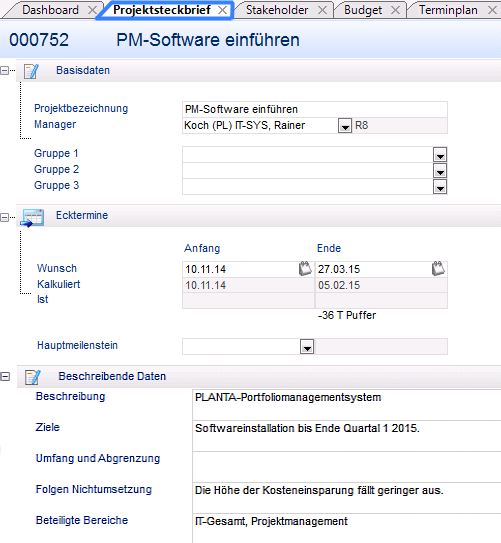Select the Projektsteckbrief tab

tap(162, 10)
